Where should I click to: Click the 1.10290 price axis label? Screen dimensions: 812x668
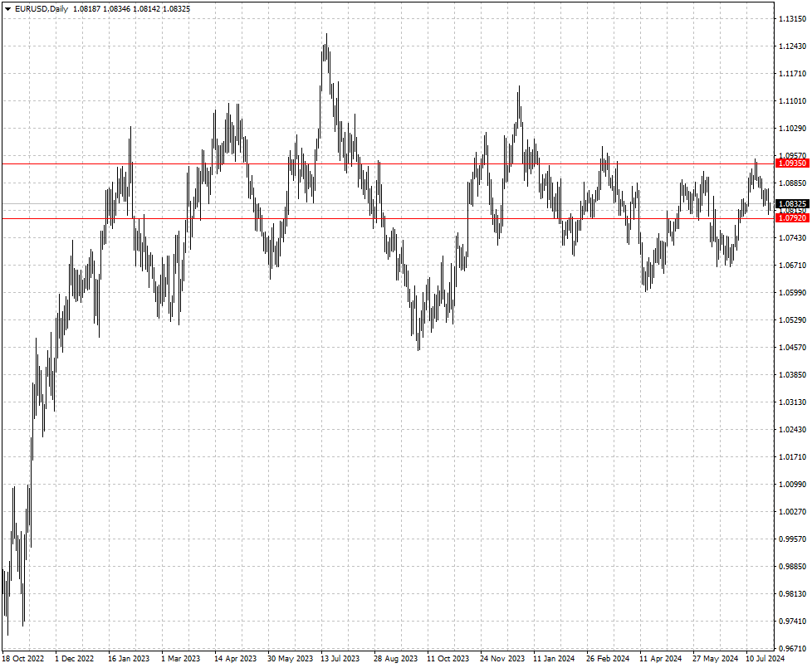coord(792,129)
